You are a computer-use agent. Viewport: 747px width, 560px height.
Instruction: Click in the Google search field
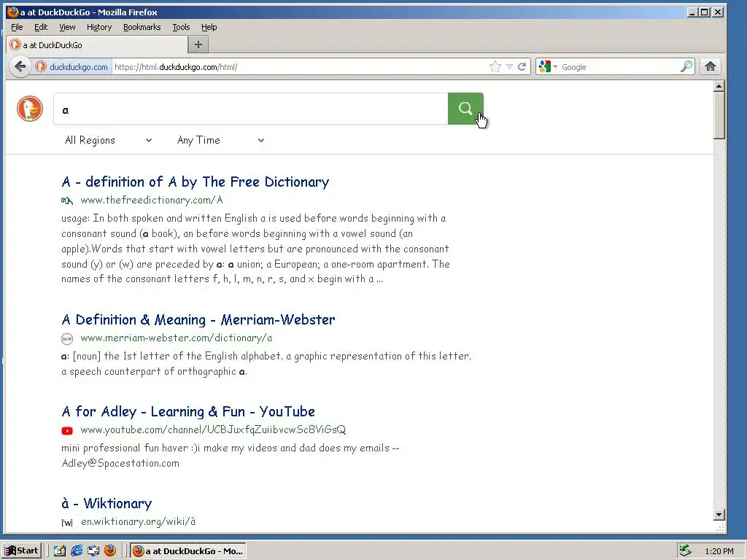pos(619,66)
